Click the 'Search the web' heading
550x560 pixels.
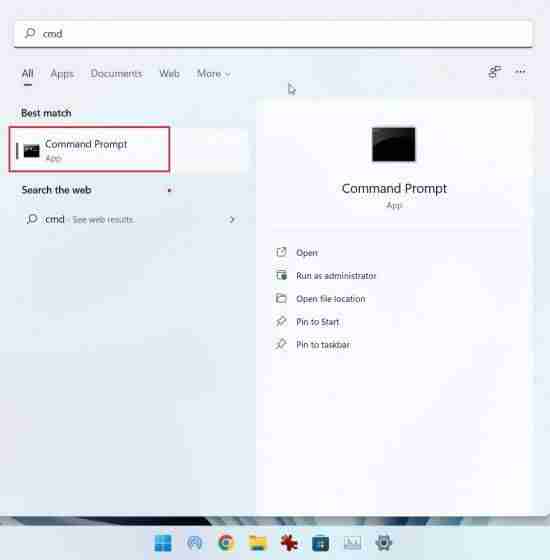point(56,190)
